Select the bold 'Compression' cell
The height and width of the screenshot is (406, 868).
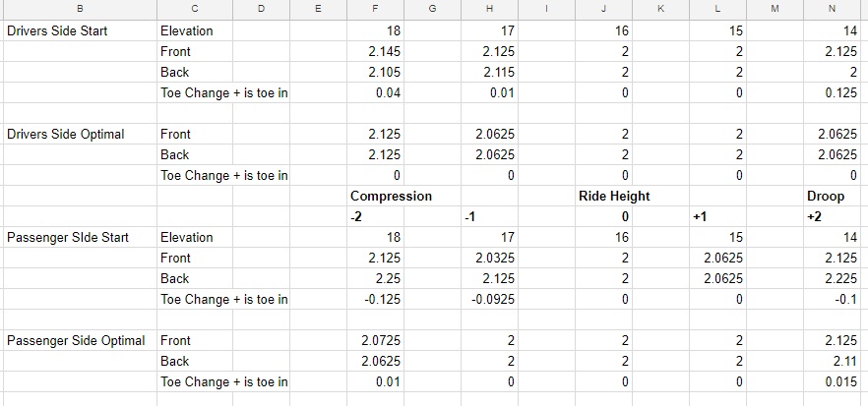click(x=391, y=196)
